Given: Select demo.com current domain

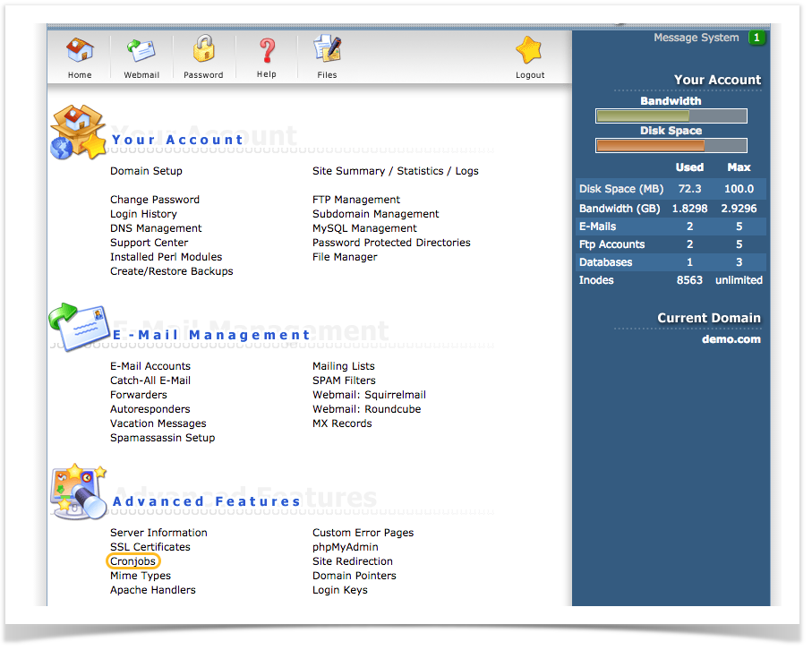Looking at the screenshot, I should pos(731,339).
